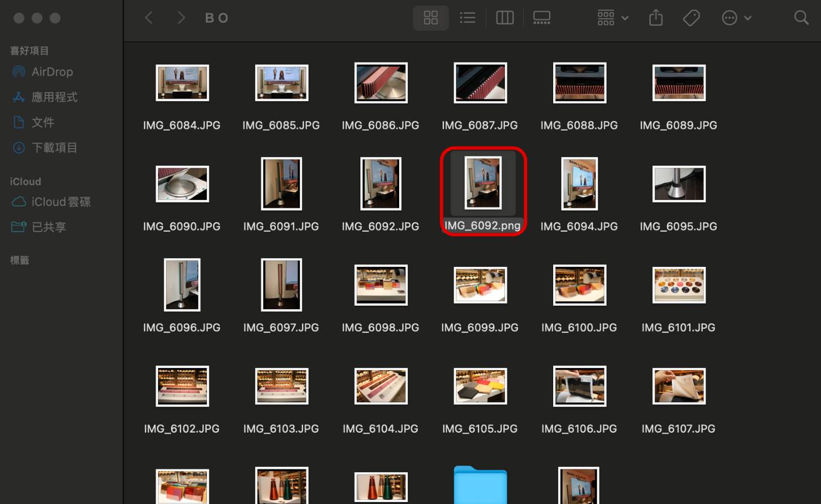This screenshot has width=821, height=504.
Task: Open 已共享 in the sidebar
Action: pos(39,227)
